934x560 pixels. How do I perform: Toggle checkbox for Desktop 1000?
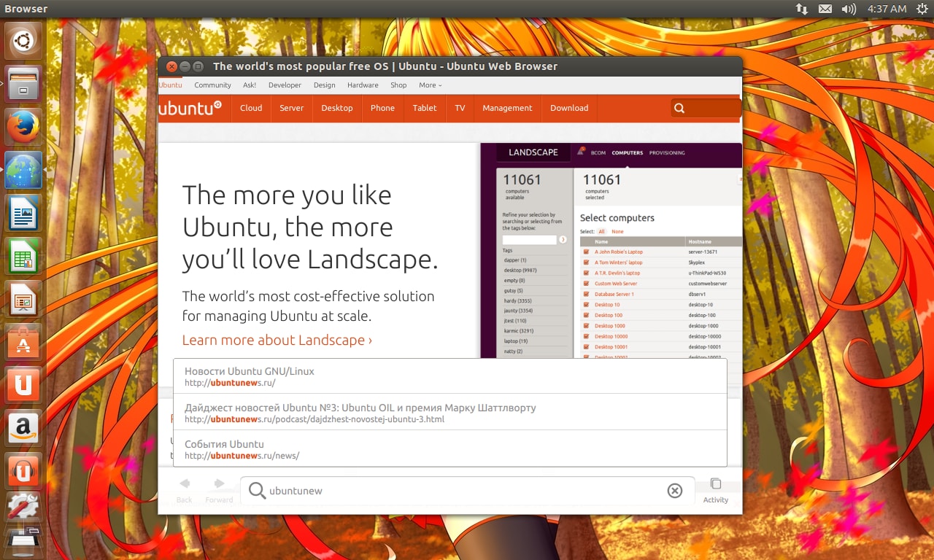pyautogui.click(x=586, y=326)
